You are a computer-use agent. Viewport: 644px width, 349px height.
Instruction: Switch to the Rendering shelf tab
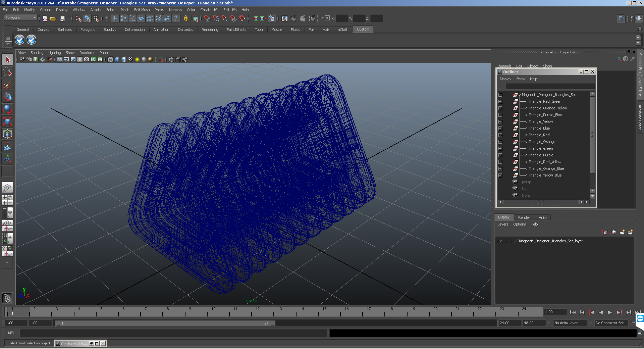[x=210, y=30]
